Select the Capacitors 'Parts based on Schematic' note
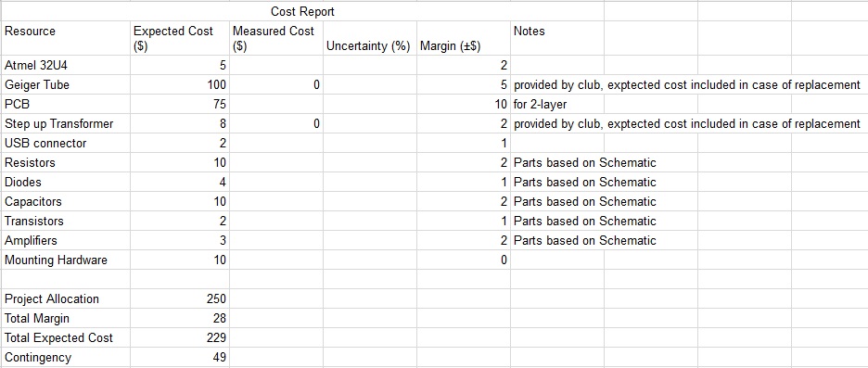The height and width of the screenshot is (368, 868). point(585,201)
